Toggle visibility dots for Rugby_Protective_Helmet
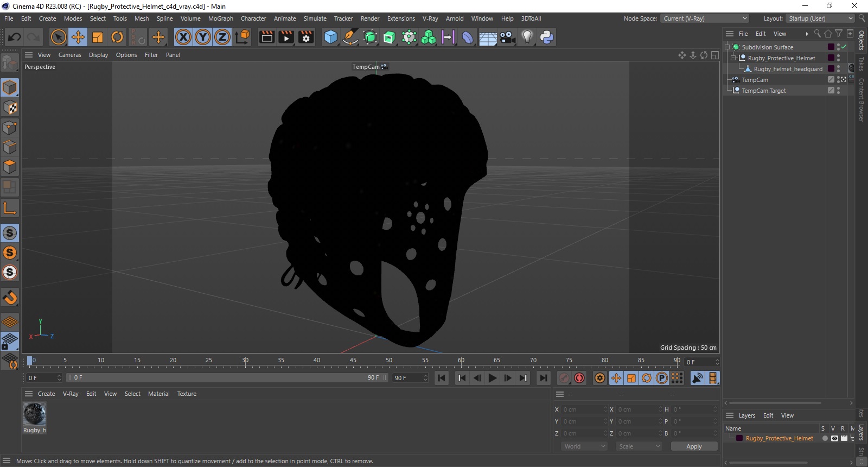 (x=838, y=58)
